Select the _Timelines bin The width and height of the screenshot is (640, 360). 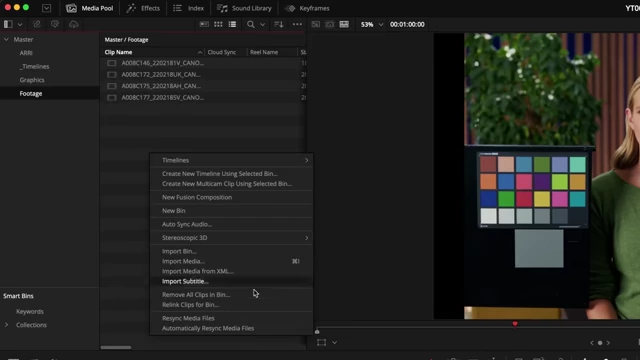(35, 67)
